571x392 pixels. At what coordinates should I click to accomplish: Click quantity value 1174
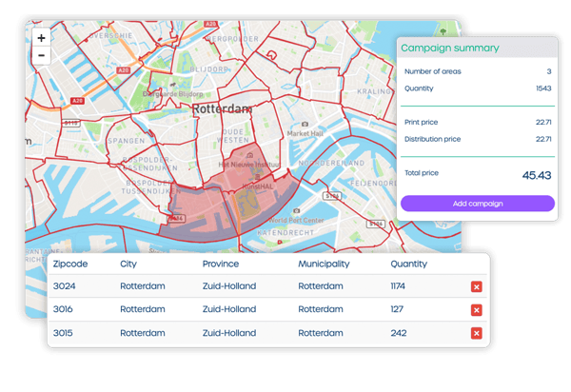(x=398, y=286)
